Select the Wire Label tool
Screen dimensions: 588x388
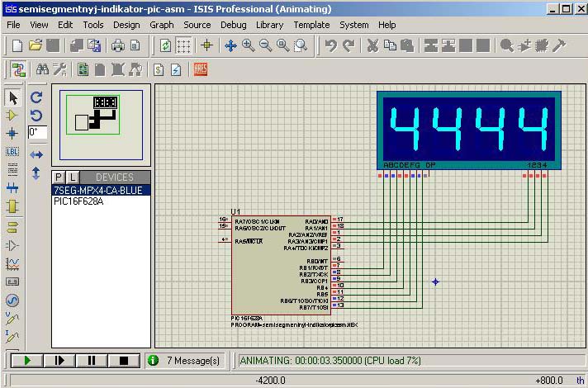tap(12, 151)
